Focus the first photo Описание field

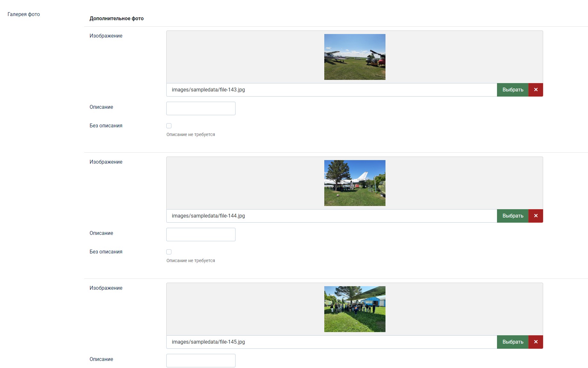(x=201, y=108)
